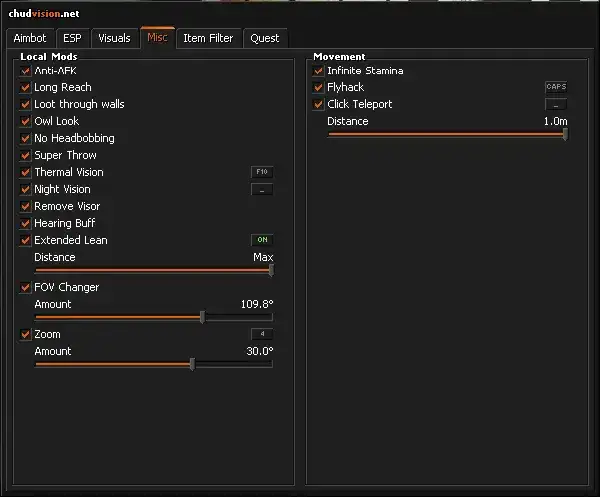Set the Night Vision keybind box

pos(261,190)
